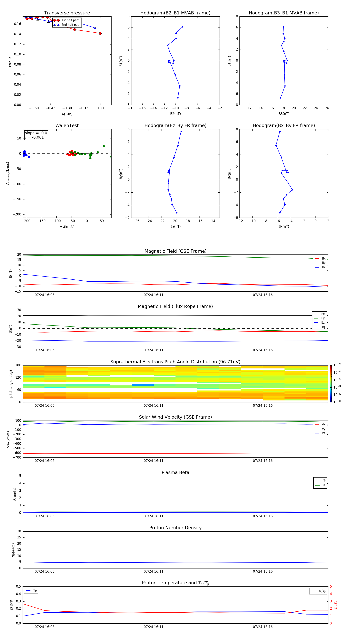This screenshot has width=351, height=644.
Task: Click the 'Np(#/cc)' axis label
Action: [x=13, y=550]
